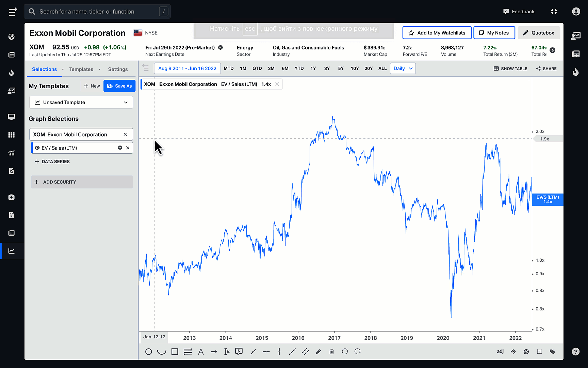This screenshot has width=588, height=368.
Task: Remove the EV / Sales (LTM) series
Action: pyautogui.click(x=128, y=148)
